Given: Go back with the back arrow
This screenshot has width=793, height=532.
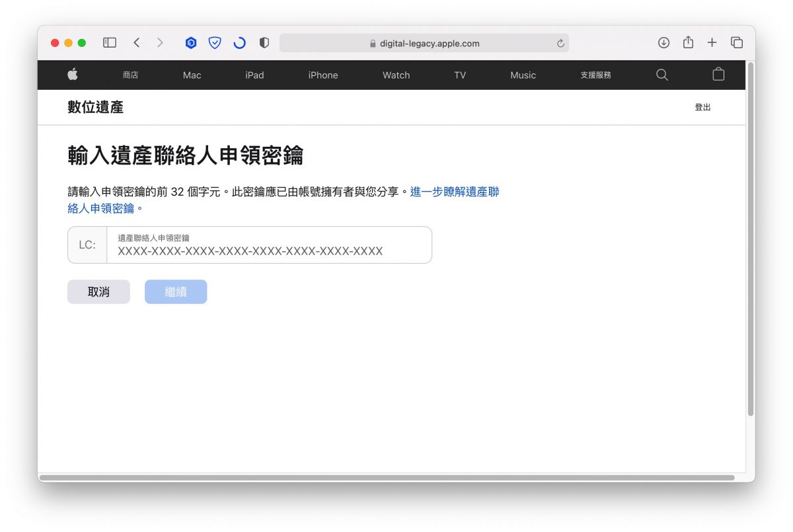Looking at the screenshot, I should [x=137, y=43].
